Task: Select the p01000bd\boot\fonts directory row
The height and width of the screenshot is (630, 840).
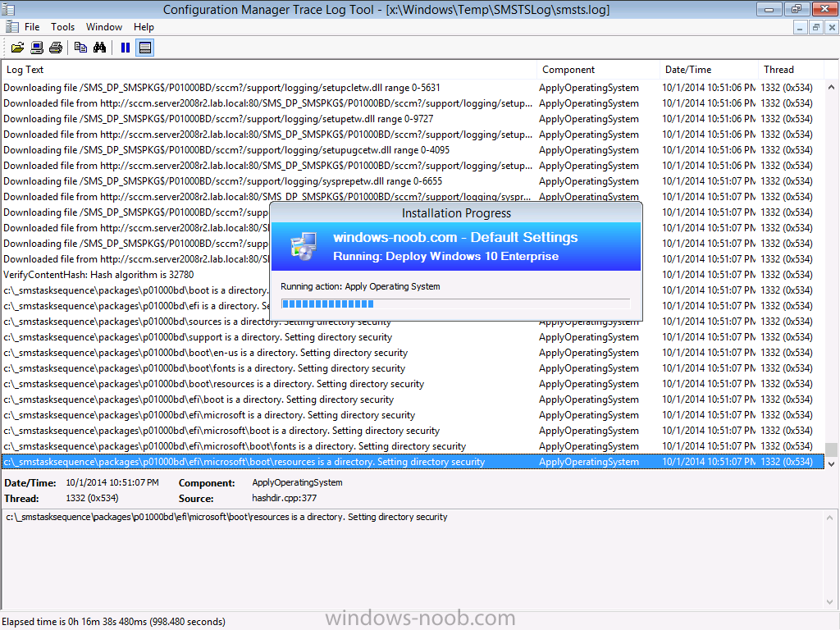Action: coord(413,368)
